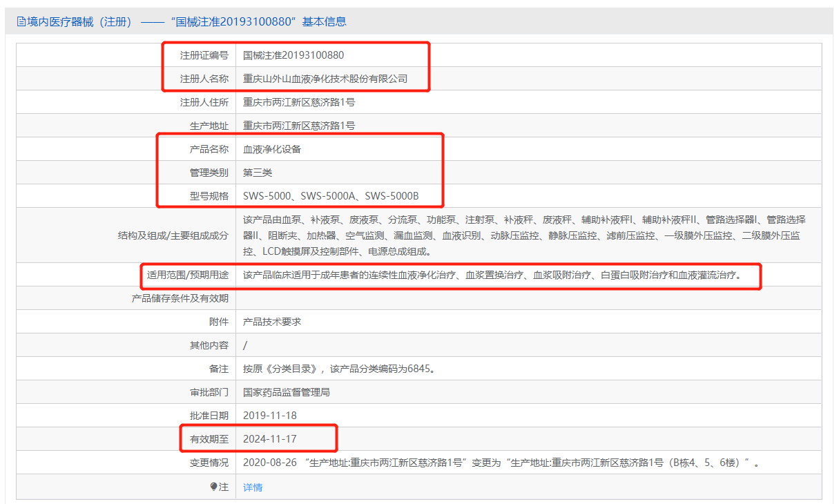839x504 pixels.
Task: Click the 型号规格 label cell
Action: click(126, 196)
